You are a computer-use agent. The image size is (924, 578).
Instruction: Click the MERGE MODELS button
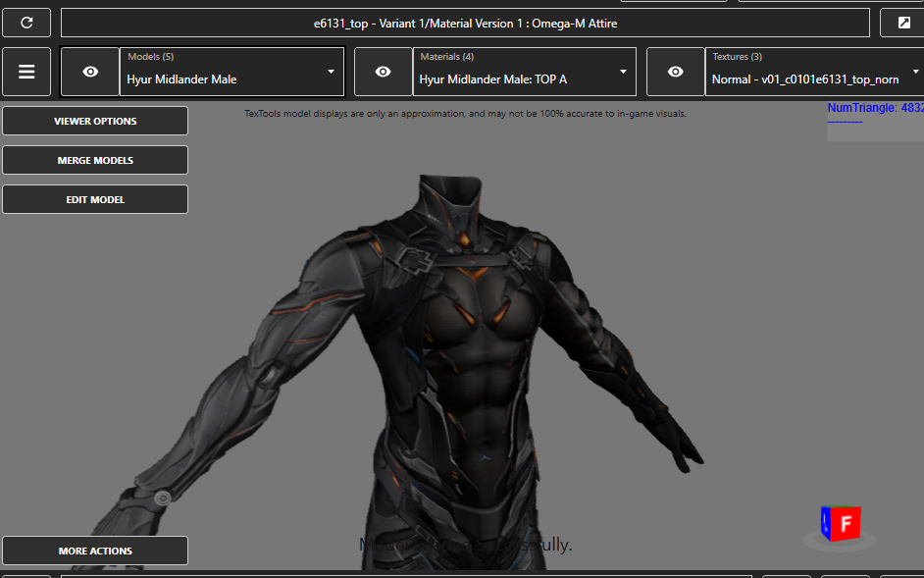point(95,160)
